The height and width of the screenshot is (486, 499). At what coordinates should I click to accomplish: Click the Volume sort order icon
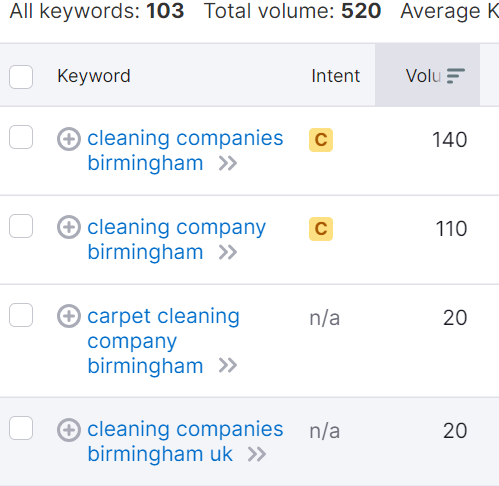(x=455, y=76)
